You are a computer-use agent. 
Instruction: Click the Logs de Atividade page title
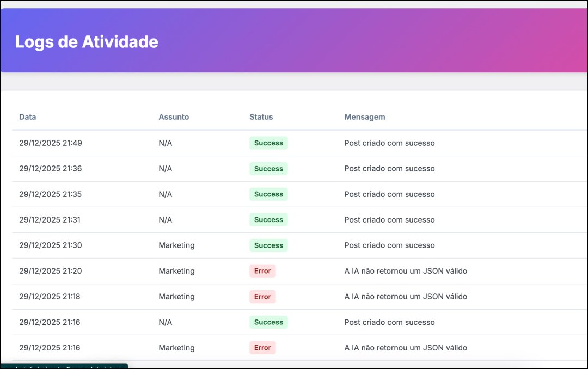pos(87,42)
